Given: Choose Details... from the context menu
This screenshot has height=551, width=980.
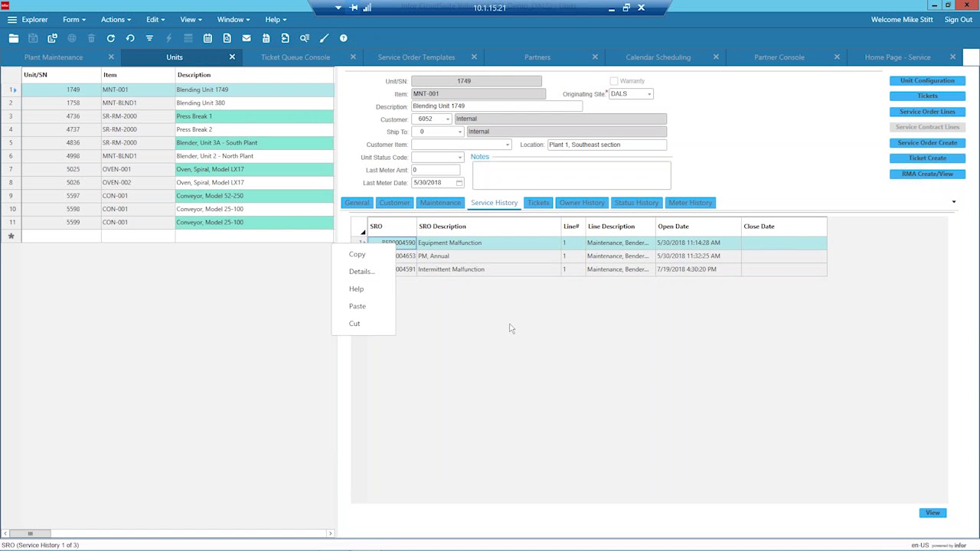Looking at the screenshot, I should [361, 272].
